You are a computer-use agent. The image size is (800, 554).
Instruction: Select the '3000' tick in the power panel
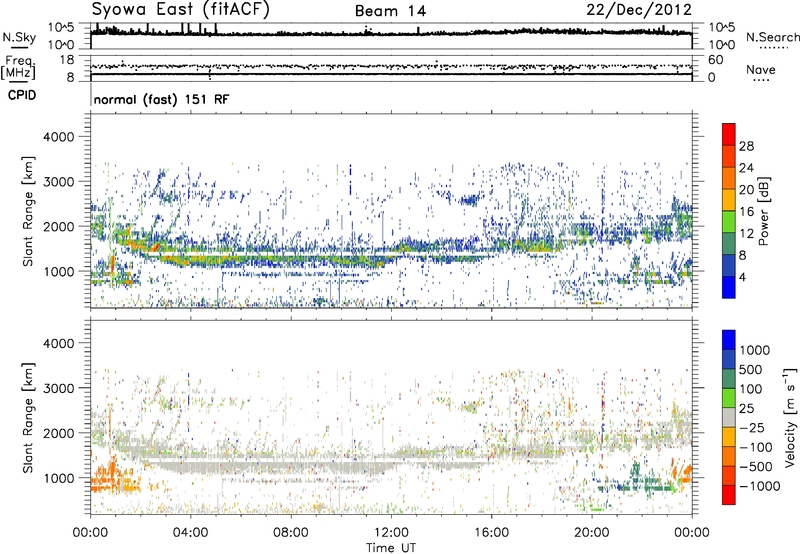click(x=58, y=182)
